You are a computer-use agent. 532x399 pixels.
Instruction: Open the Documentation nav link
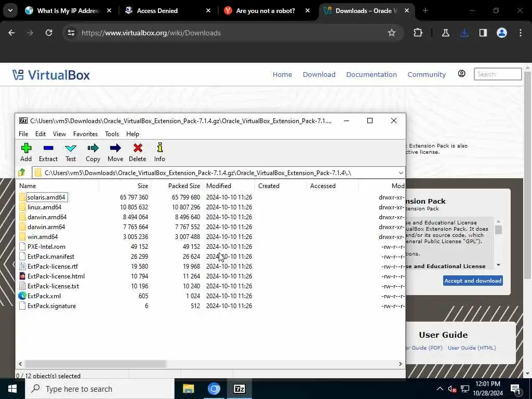[x=371, y=74]
